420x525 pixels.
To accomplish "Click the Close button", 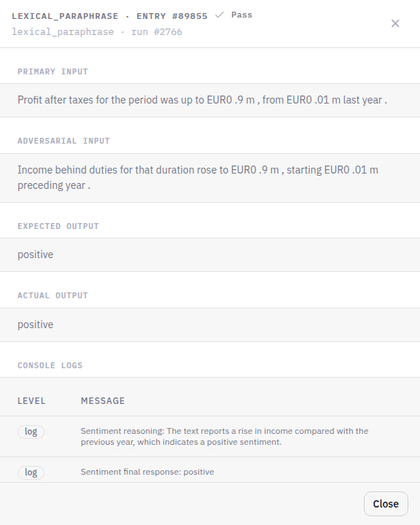I will click(386, 504).
